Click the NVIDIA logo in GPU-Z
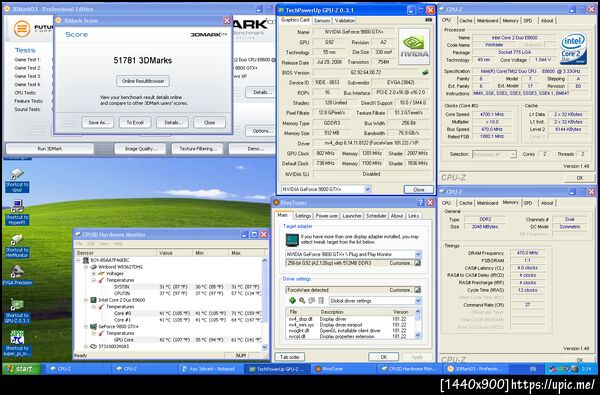This screenshot has height=395, width=600. [x=414, y=46]
